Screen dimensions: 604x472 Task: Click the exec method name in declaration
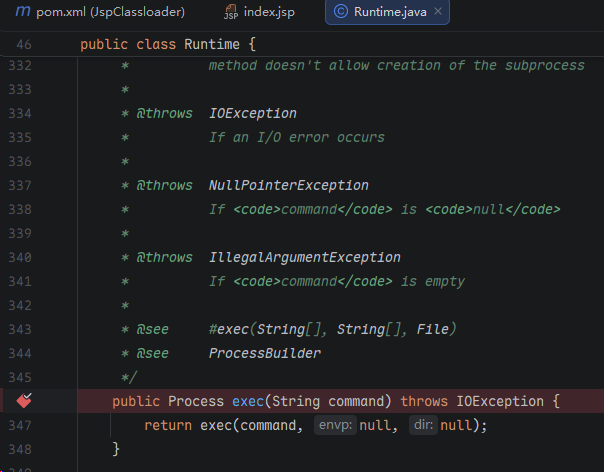pyautogui.click(x=247, y=401)
